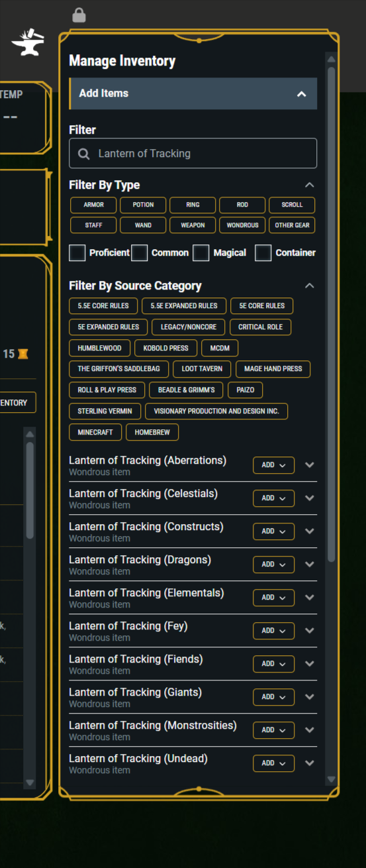The image size is (366, 868).
Task: Open ADD dropdown for Constructs lantern
Action: coord(273,531)
